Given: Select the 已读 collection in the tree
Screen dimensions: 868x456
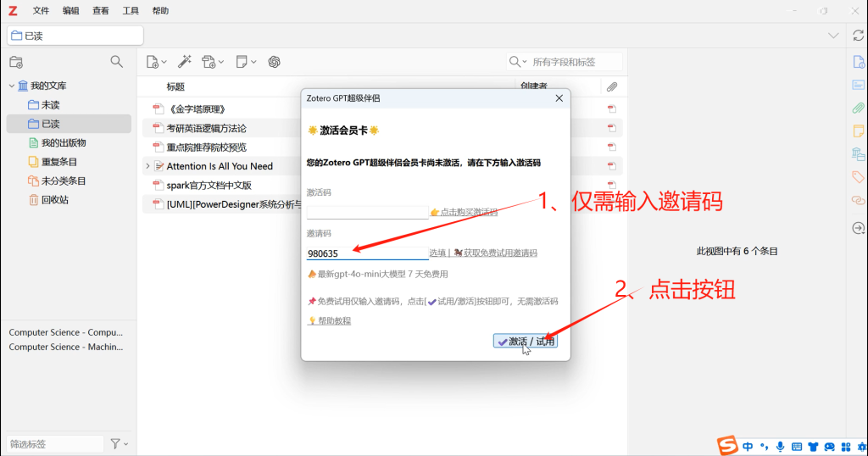Looking at the screenshot, I should click(69, 124).
